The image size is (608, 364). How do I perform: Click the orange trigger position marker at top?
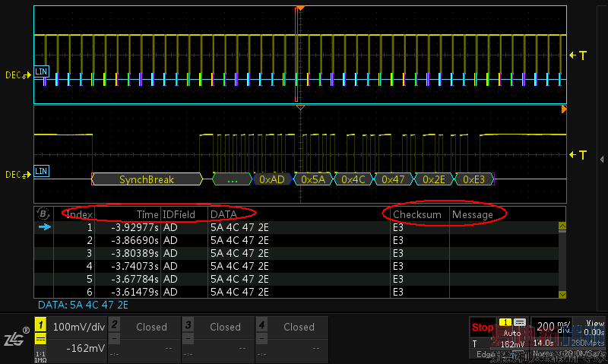300,8
